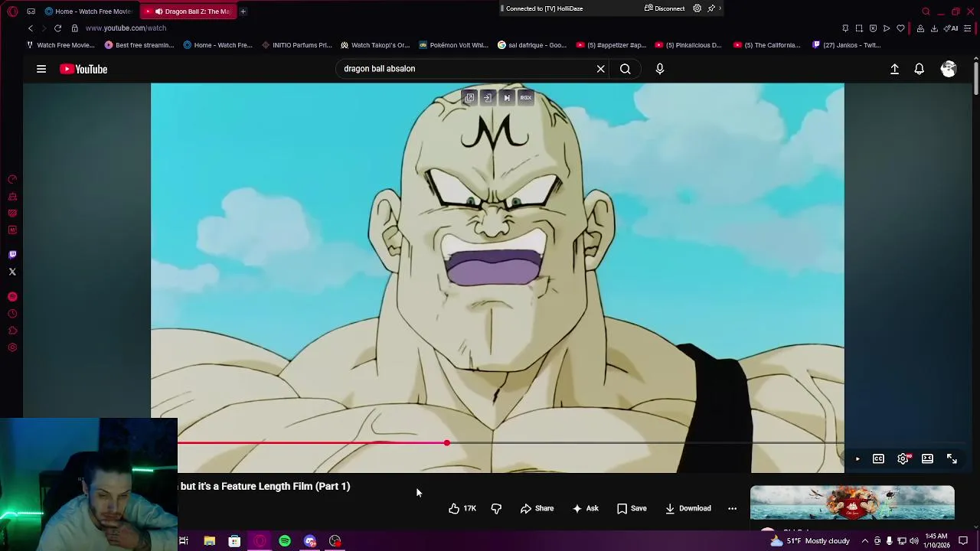
Task: Click the player overlay RGX button
Action: pos(526,98)
